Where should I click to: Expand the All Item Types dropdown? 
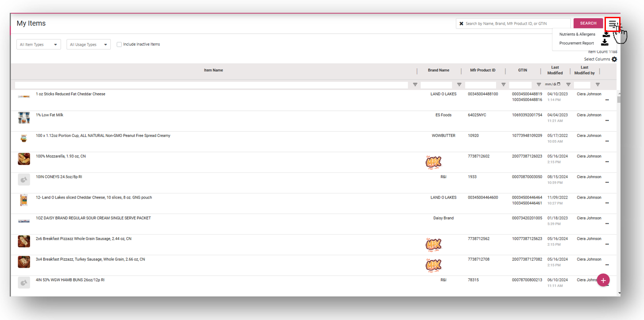click(39, 44)
